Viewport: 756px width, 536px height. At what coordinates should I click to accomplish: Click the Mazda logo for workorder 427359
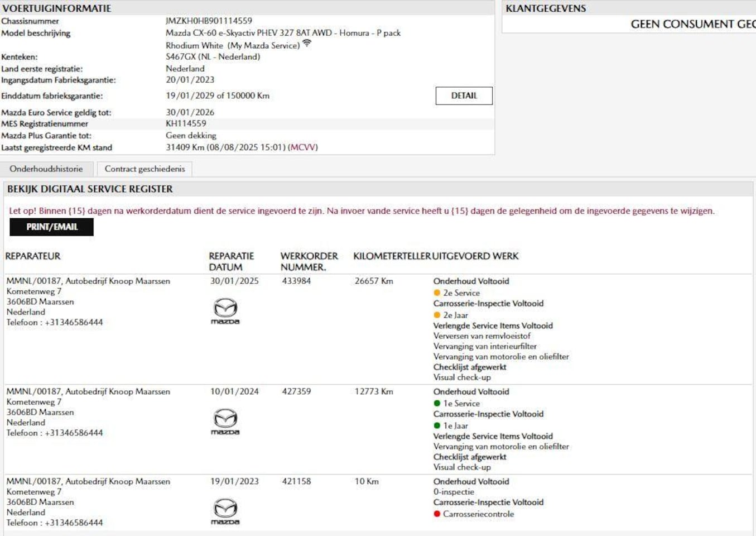225,422
